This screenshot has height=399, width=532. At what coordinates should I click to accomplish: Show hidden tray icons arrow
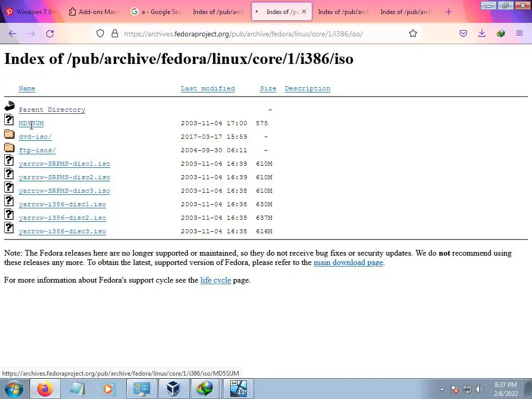click(x=442, y=389)
